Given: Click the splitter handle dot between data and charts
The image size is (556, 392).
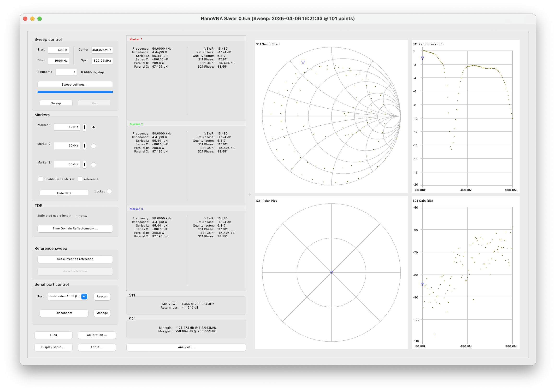Looking at the screenshot, I should 249,194.
